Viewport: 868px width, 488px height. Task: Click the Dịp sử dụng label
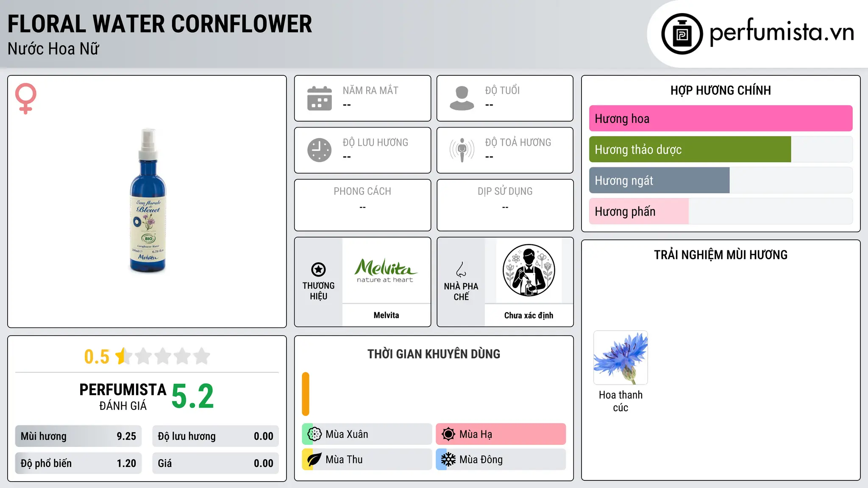pyautogui.click(x=505, y=191)
